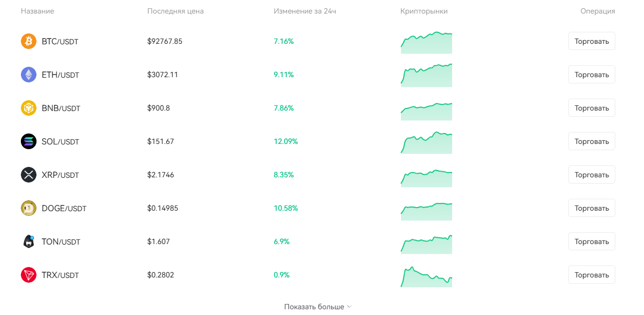This screenshot has width=644, height=315.
Task: Click the BTC/USDT mini price chart
Action: point(426,42)
